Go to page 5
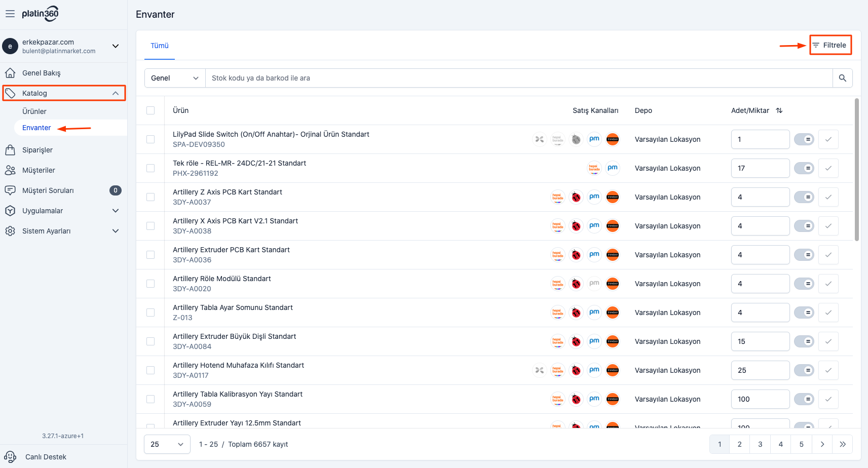The height and width of the screenshot is (468, 868). 802,444
